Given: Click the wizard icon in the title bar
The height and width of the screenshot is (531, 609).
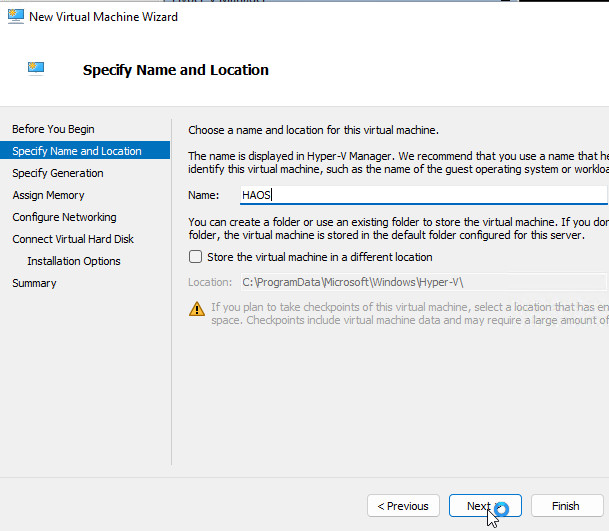Looking at the screenshot, I should pyautogui.click(x=15, y=17).
